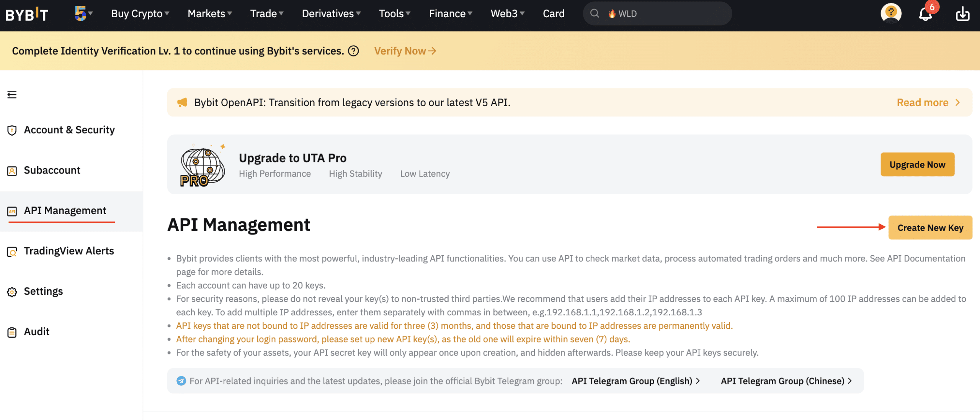Expand the Finance dropdown
Screen dimensions: 980x420
point(451,13)
